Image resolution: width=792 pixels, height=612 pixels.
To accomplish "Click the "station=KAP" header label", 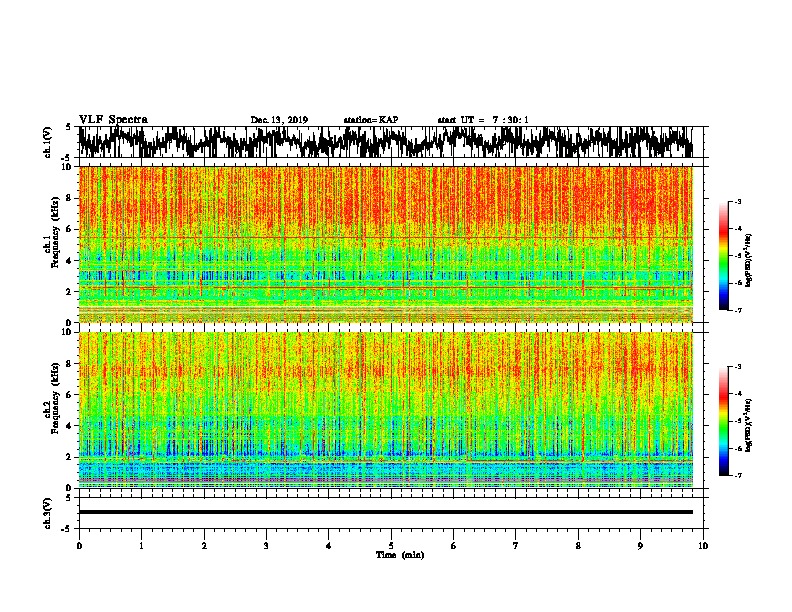I will [371, 120].
